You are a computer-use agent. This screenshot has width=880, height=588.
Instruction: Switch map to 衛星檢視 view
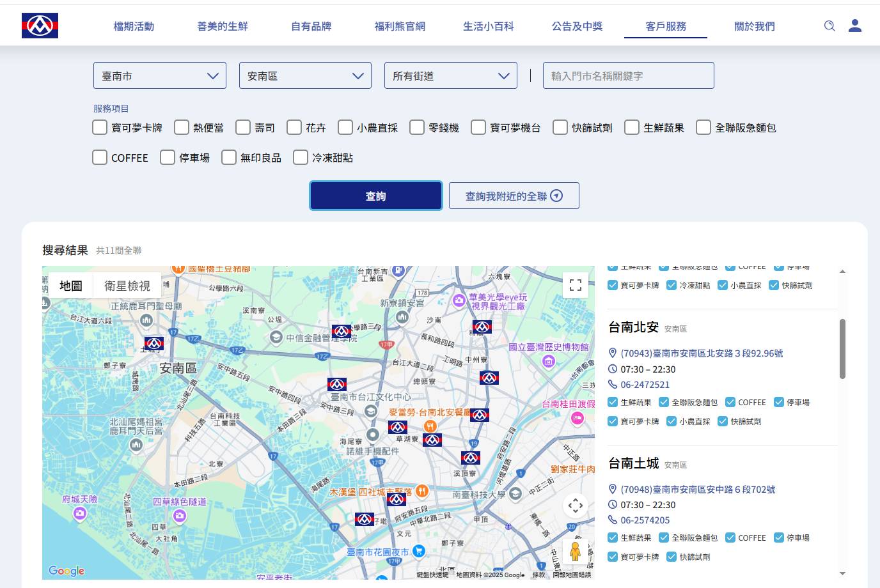point(127,286)
